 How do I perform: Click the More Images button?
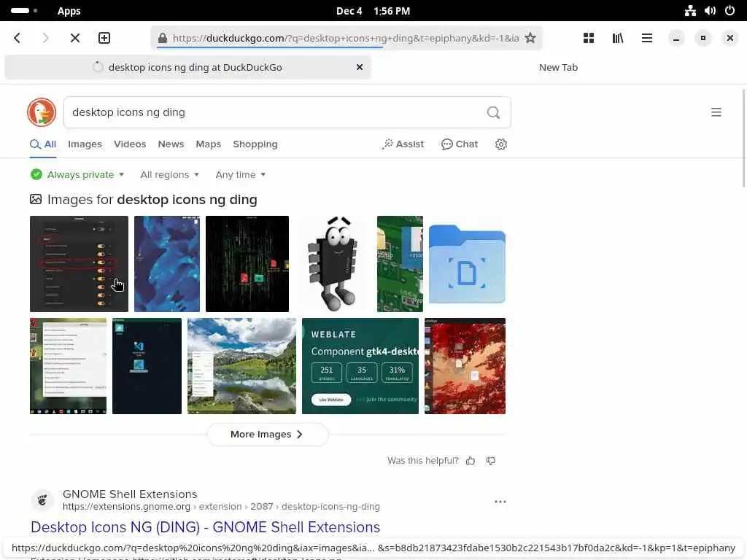click(268, 435)
